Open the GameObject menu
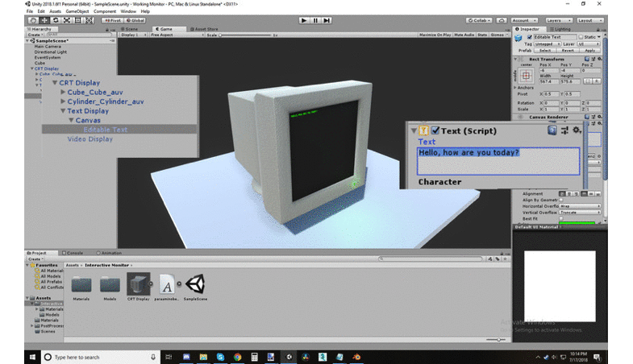633x364 pixels. (x=77, y=11)
